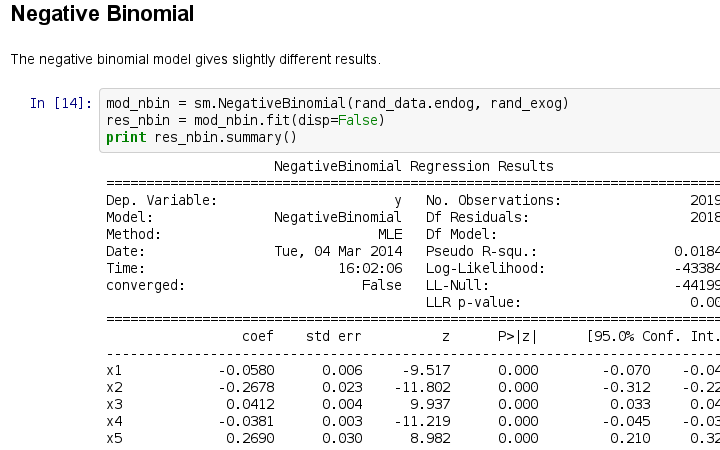Click the NegativeBinomial Regression Results title
The height and width of the screenshot is (450, 720).
click(413, 166)
